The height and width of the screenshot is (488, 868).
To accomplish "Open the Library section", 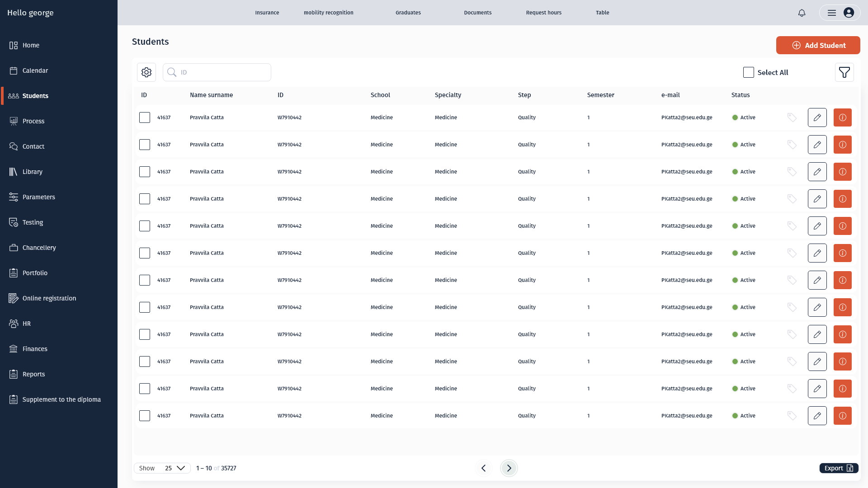I will coord(26,172).
